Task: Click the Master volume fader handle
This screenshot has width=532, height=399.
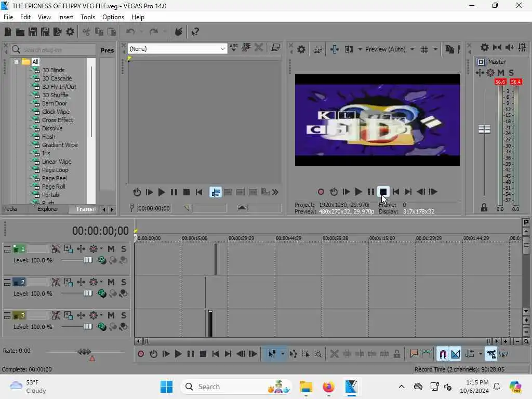Action: click(x=484, y=129)
